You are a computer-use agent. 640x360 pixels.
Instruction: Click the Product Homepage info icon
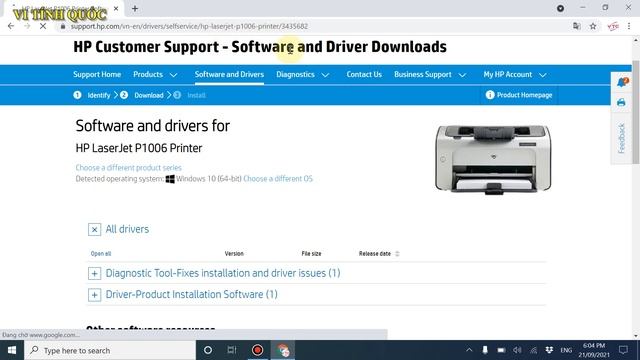[x=490, y=95]
